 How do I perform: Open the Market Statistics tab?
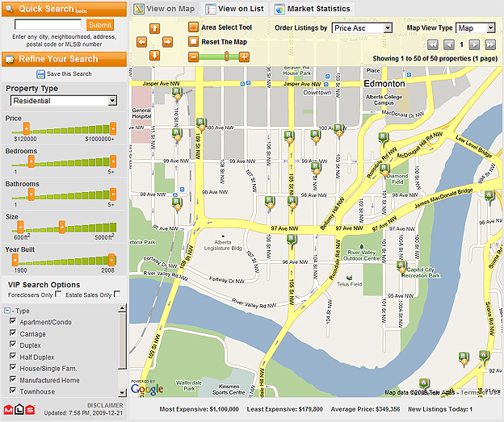313,9
